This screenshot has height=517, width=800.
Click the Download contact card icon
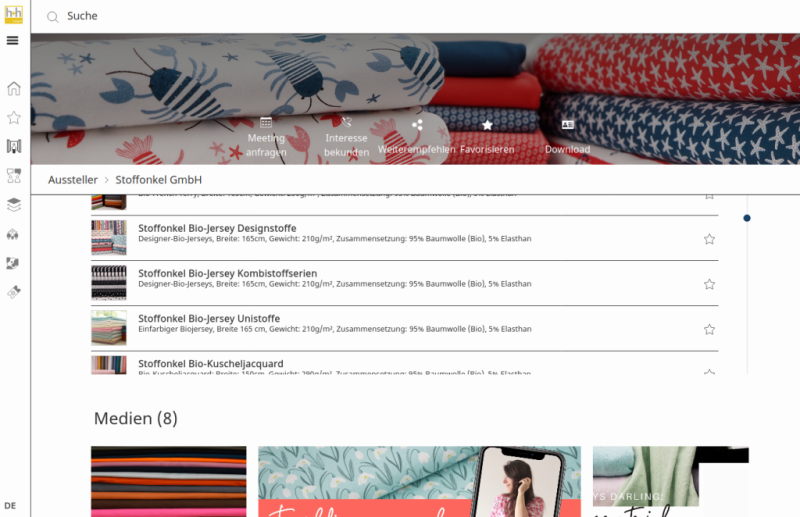tap(567, 125)
